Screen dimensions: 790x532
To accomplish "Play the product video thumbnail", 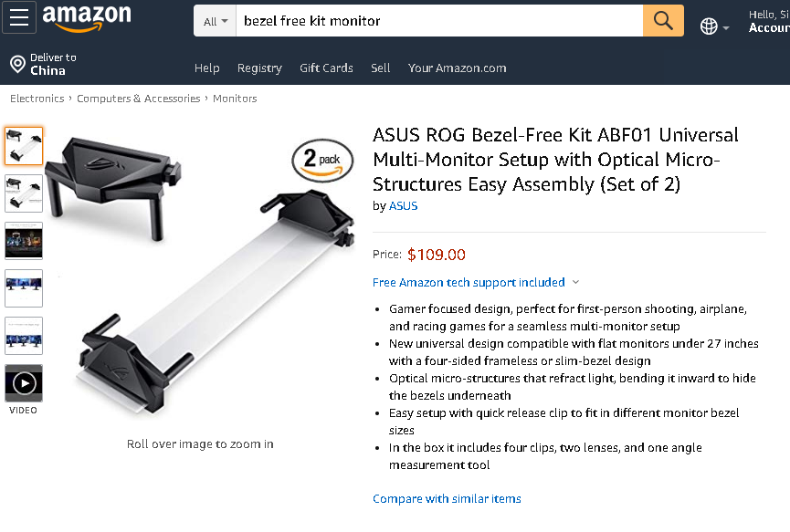I will coord(24,383).
